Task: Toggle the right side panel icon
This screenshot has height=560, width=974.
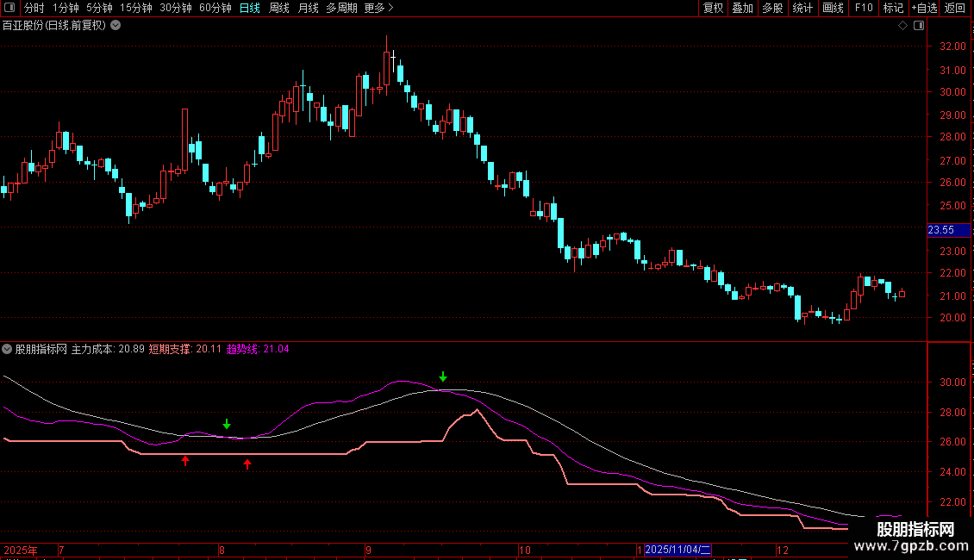Action: coord(915,26)
